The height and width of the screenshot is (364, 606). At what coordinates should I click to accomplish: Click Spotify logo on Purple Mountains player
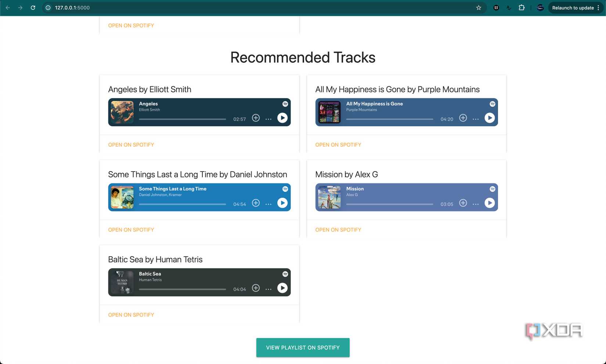(492, 104)
